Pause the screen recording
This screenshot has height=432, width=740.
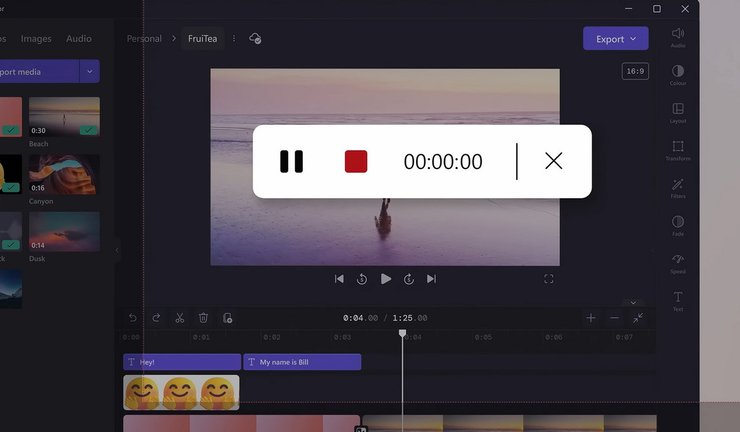(291, 161)
